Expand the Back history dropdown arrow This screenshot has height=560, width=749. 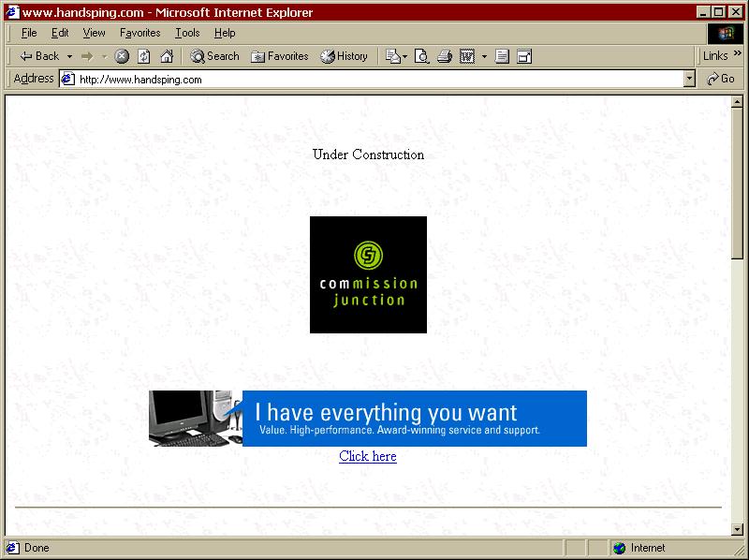pos(69,56)
